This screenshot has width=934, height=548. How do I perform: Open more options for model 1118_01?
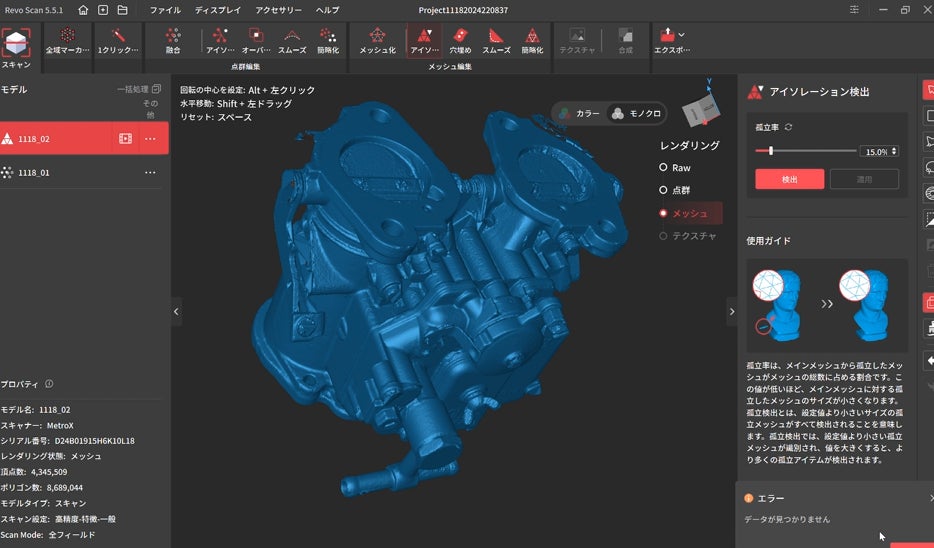(x=150, y=172)
